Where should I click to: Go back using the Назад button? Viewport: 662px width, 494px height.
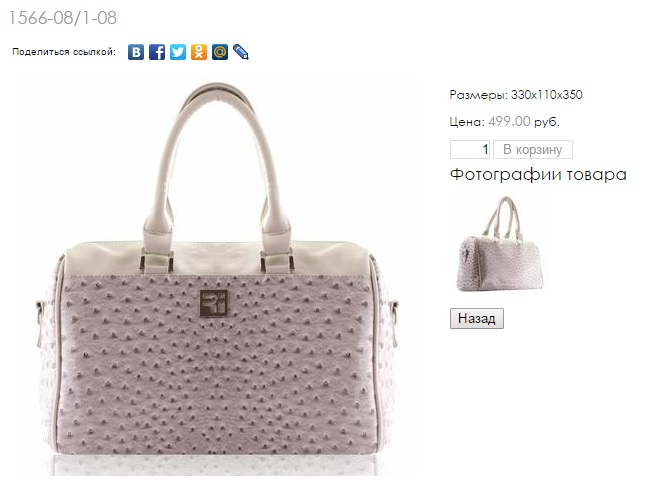click(477, 318)
